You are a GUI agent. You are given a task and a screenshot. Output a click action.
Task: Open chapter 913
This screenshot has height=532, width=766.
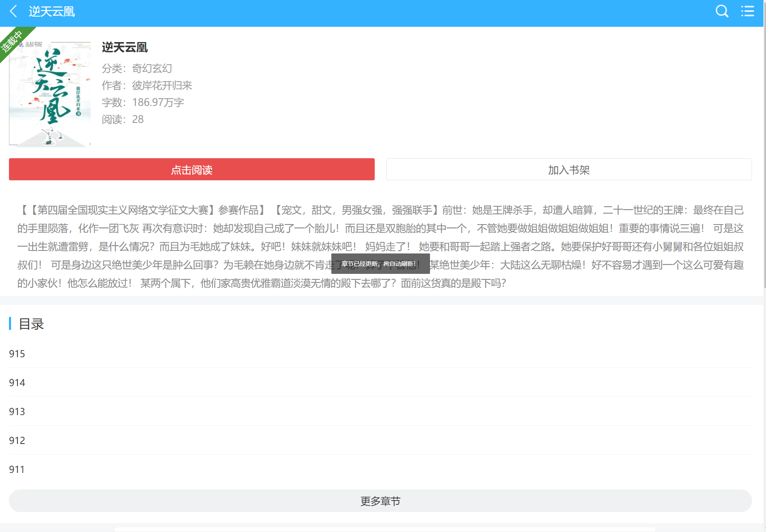(17, 411)
